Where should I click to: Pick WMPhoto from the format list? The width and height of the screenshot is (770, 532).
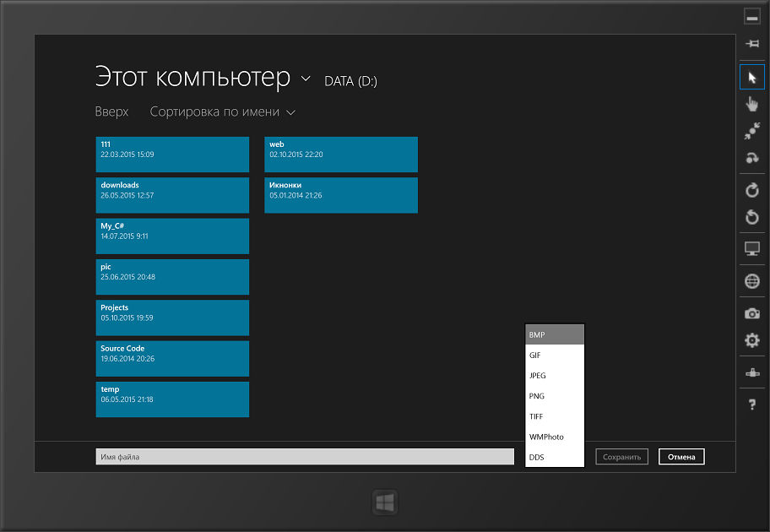click(x=555, y=437)
